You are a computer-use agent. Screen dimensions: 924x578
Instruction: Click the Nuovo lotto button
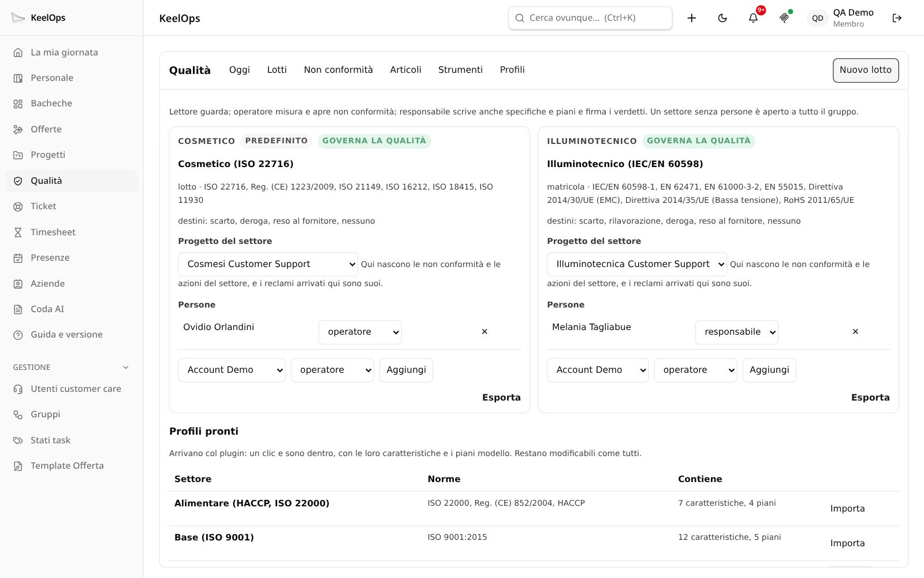coord(866,71)
